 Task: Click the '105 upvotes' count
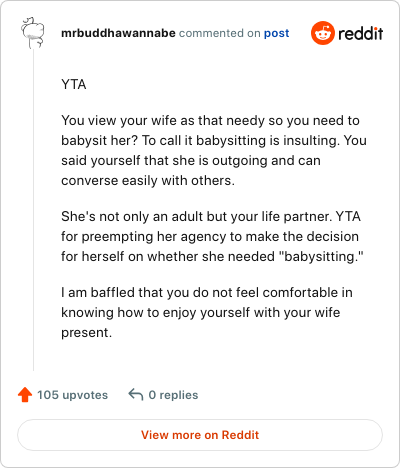point(72,395)
